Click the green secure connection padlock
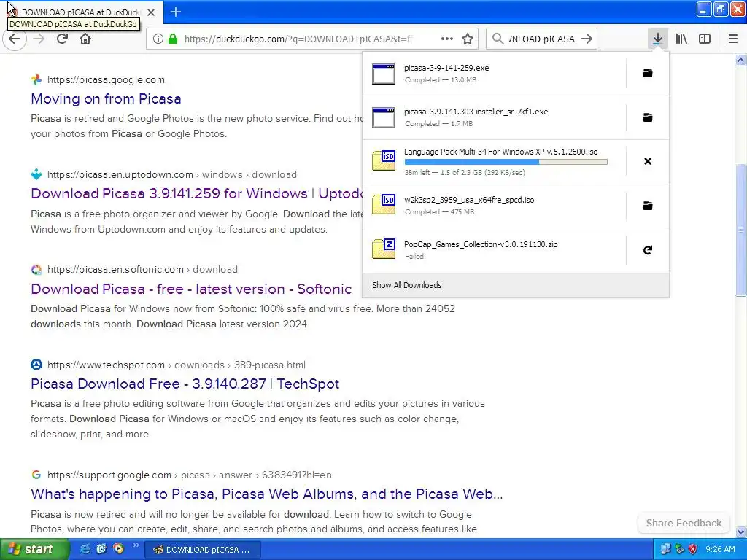 (x=172, y=39)
